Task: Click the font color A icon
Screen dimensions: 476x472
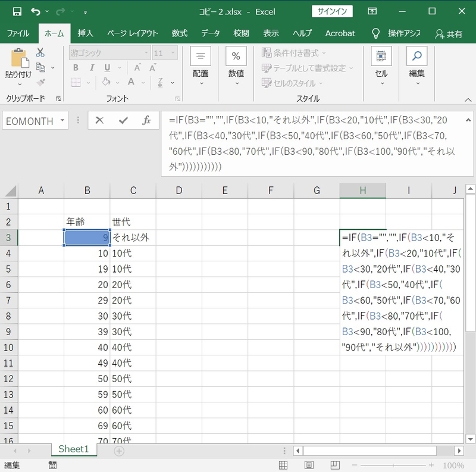Action: point(131,82)
